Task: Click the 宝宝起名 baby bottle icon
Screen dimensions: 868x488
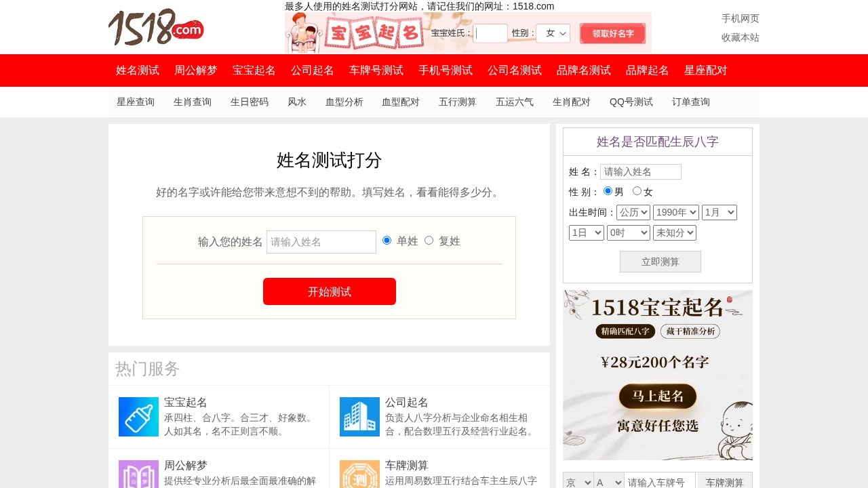Action: [138, 416]
